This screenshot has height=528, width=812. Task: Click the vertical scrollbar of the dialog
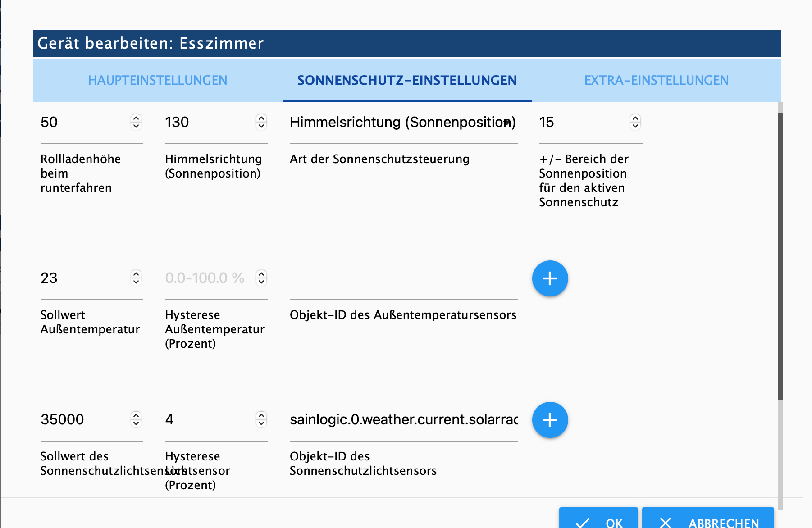[780, 256]
